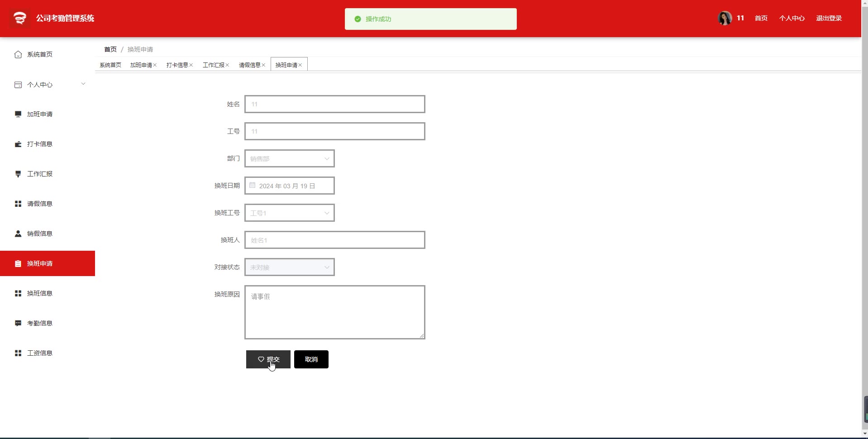Click the 提交 submit button

268,359
